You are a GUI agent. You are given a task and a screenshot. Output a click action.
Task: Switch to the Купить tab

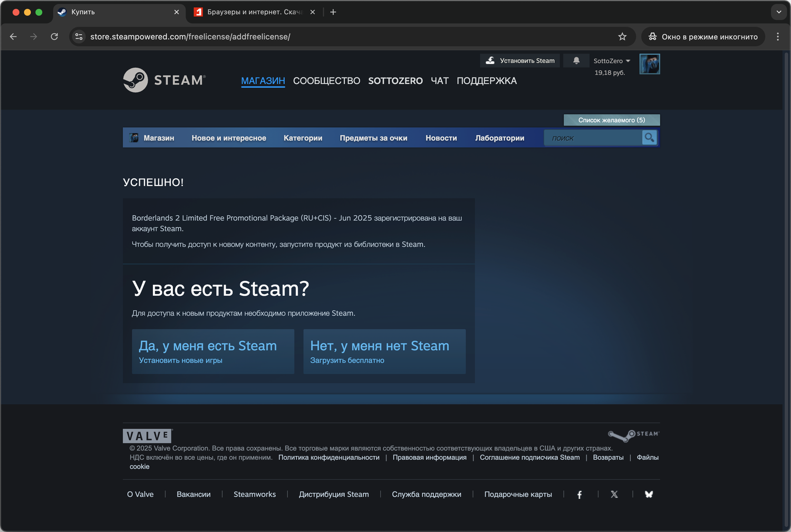click(119, 12)
